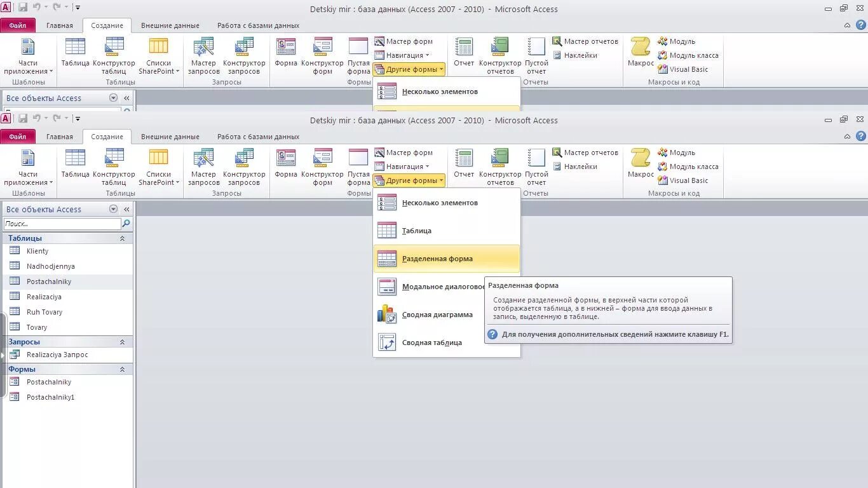Open Все объекты Access dropdown, lower window
This screenshot has height=488, width=868.
pyautogui.click(x=113, y=209)
